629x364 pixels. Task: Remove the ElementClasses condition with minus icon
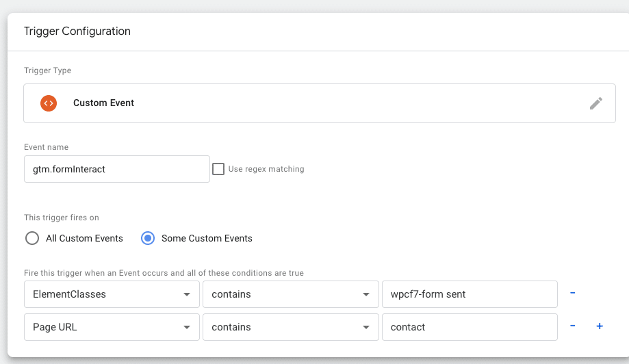[x=572, y=294]
